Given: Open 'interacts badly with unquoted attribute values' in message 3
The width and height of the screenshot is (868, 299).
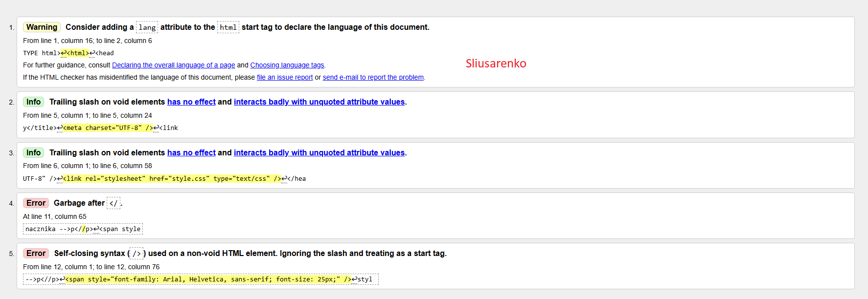Looking at the screenshot, I should point(319,153).
